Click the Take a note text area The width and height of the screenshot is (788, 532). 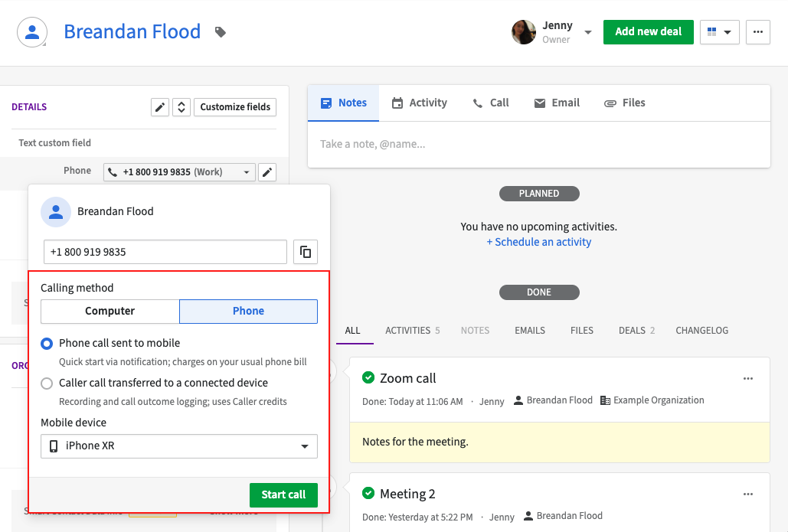(539, 144)
